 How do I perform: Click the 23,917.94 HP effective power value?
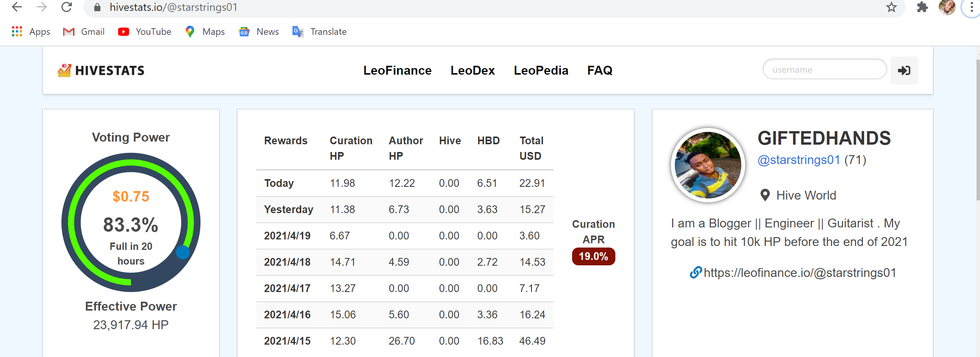click(x=131, y=325)
